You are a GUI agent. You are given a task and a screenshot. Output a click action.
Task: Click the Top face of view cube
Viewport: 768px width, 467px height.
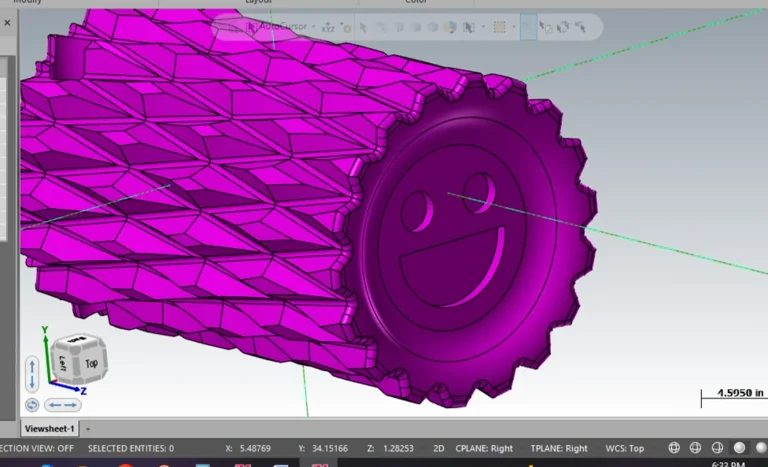pyautogui.click(x=92, y=364)
